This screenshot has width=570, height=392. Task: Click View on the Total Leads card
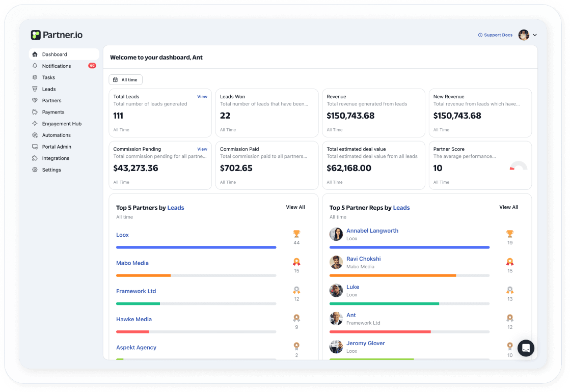pyautogui.click(x=202, y=97)
